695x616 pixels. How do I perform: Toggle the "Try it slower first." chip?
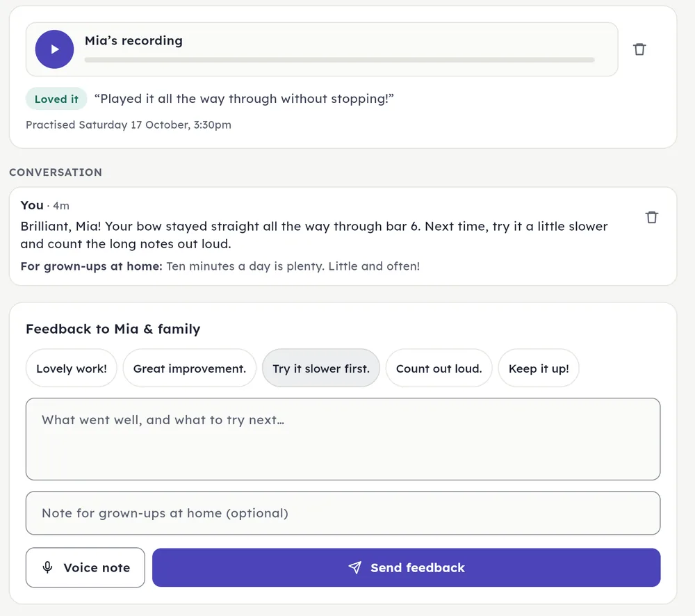[x=321, y=368]
